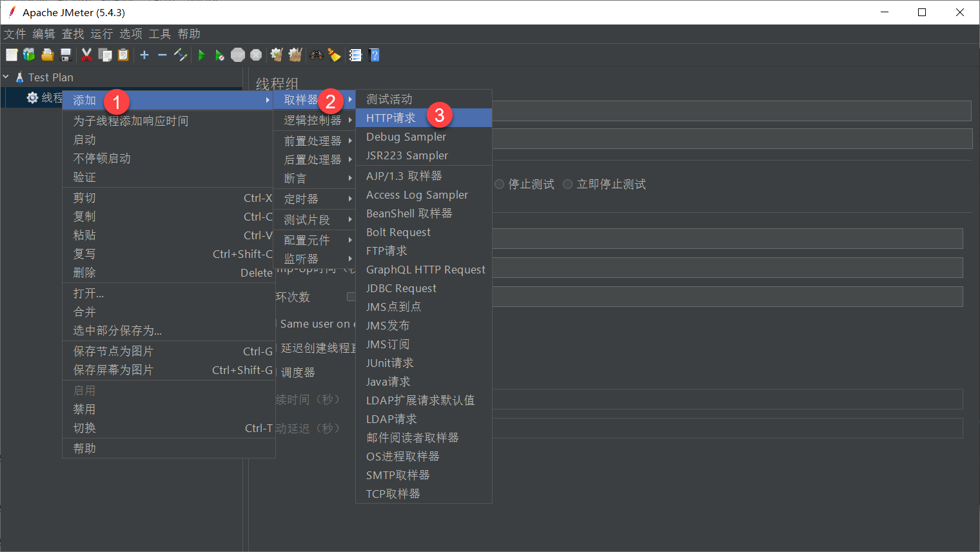The width and height of the screenshot is (980, 552).
Task: Open the Function helper list icon
Action: (x=355, y=55)
